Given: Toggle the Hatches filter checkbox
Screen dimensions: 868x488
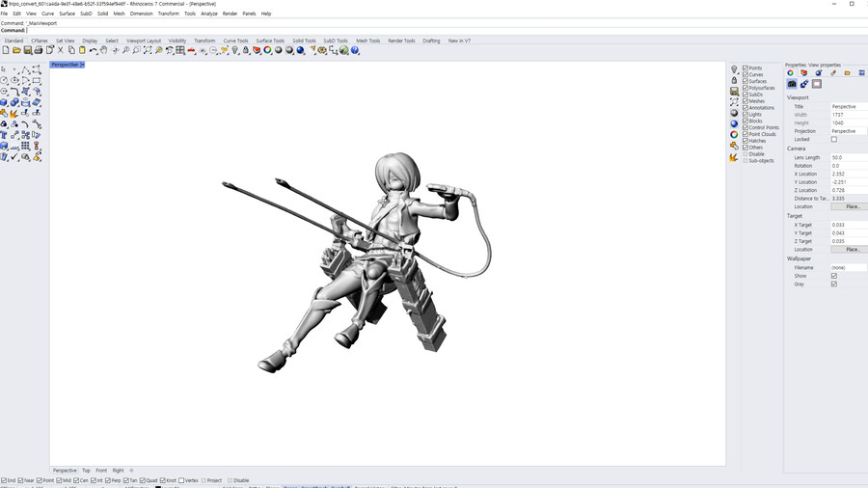Looking at the screenshot, I should pyautogui.click(x=746, y=141).
